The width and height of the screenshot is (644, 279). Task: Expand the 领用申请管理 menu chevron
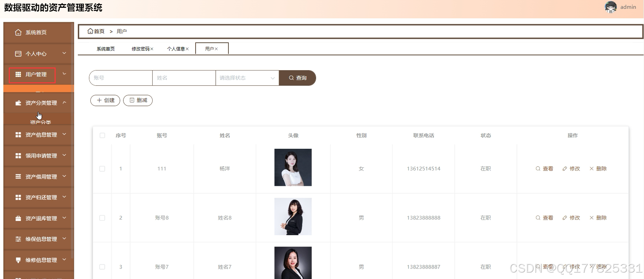64,155
